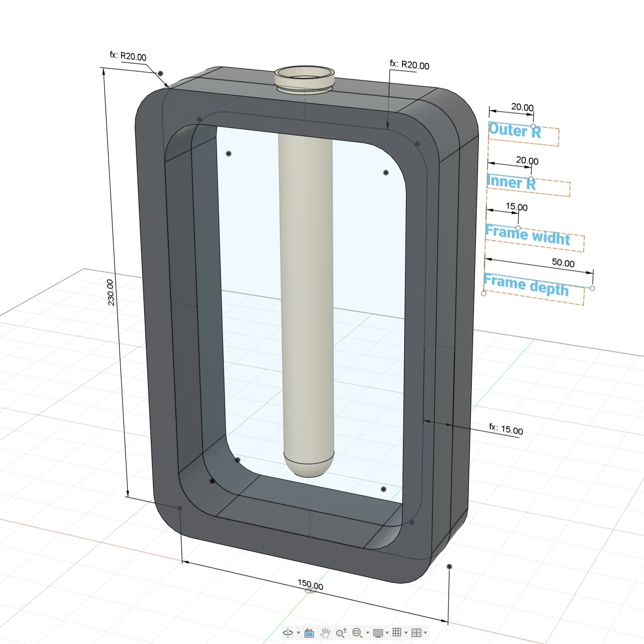The width and height of the screenshot is (644, 644).
Task: Select the top-right fx: R20.00 dimension
Action: (410, 65)
